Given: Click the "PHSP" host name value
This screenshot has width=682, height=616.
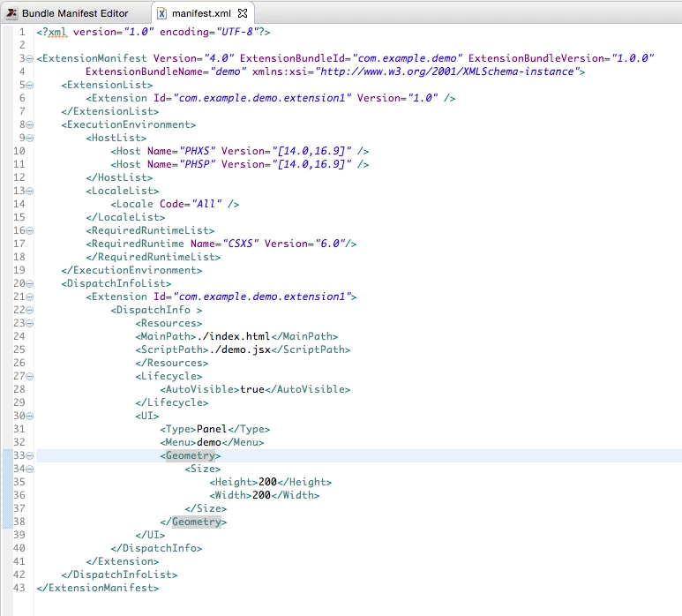Looking at the screenshot, I should click(198, 164).
